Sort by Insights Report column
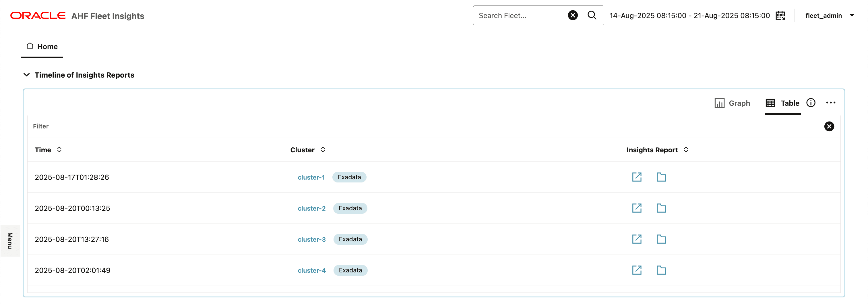868x304 pixels. pyautogui.click(x=686, y=150)
